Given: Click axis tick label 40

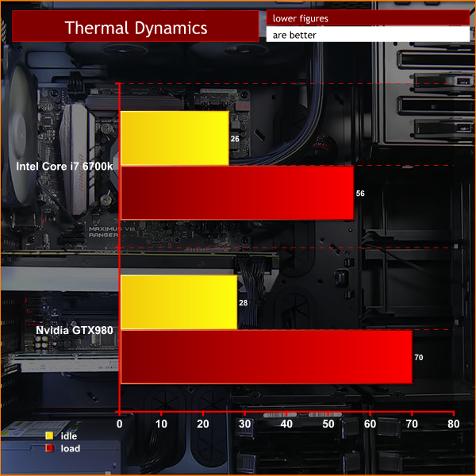Looking at the screenshot, I should pos(286,424).
